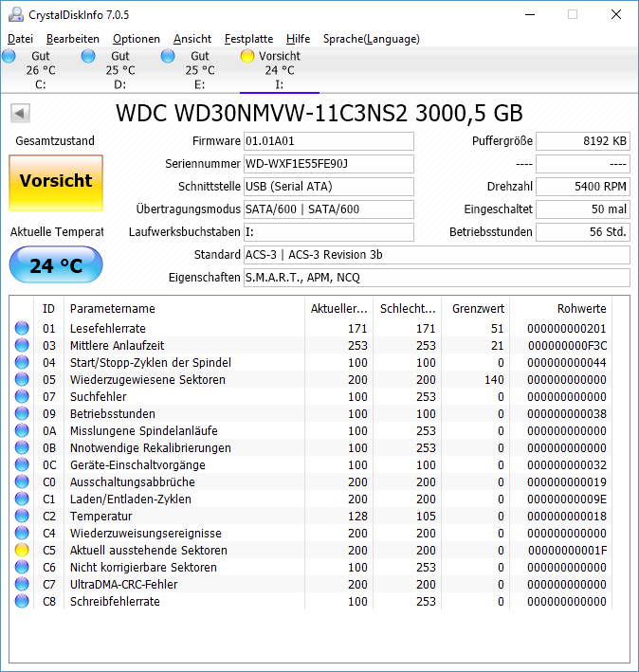Click the status orb for Laden/Entladen-Zyklen

click(x=22, y=499)
